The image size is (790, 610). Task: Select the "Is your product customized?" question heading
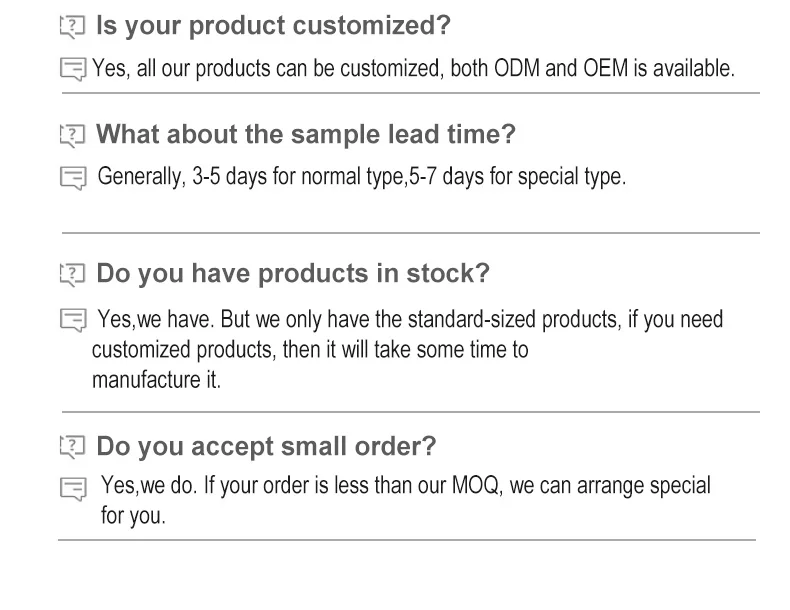pyautogui.click(x=273, y=27)
